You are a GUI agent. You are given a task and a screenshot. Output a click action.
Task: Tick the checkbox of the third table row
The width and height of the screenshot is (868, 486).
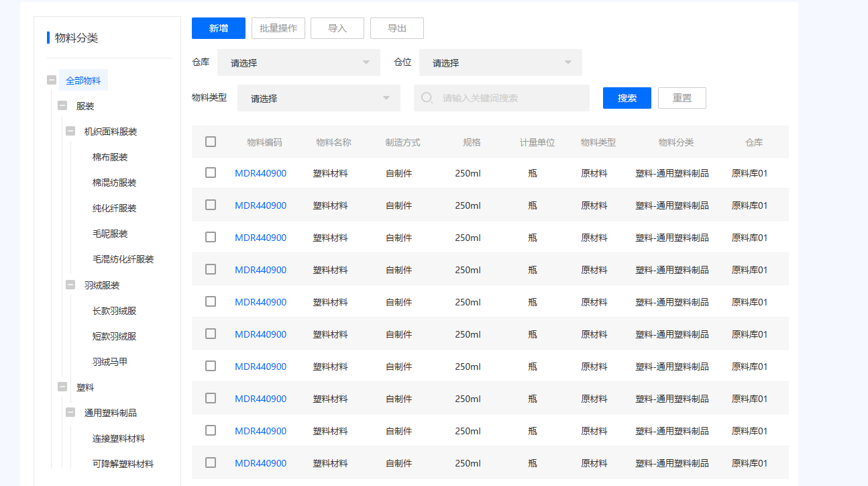point(211,237)
